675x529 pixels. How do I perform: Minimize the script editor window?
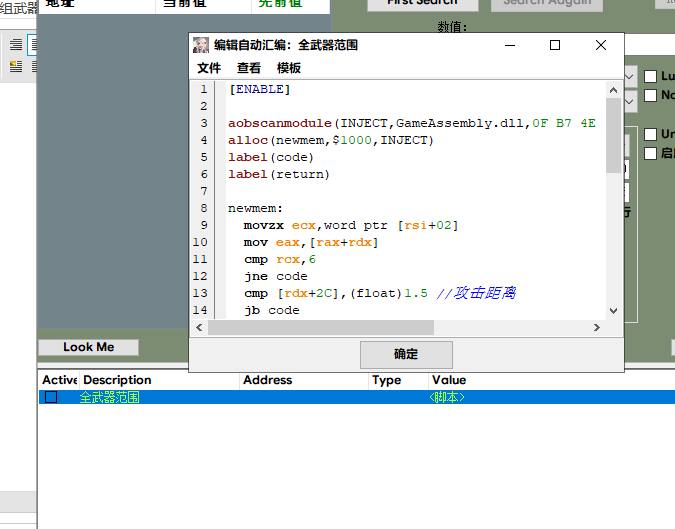click(510, 45)
